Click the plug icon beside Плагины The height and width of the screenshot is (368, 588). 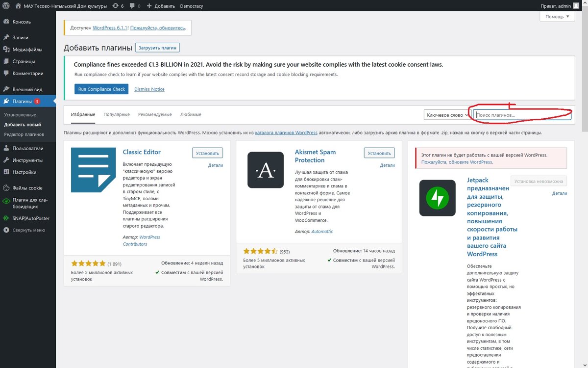pyautogui.click(x=6, y=101)
